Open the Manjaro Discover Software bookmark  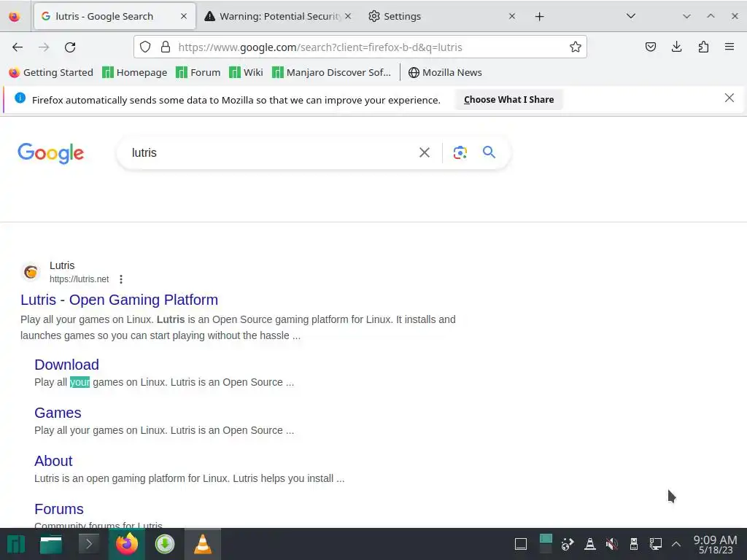(331, 72)
